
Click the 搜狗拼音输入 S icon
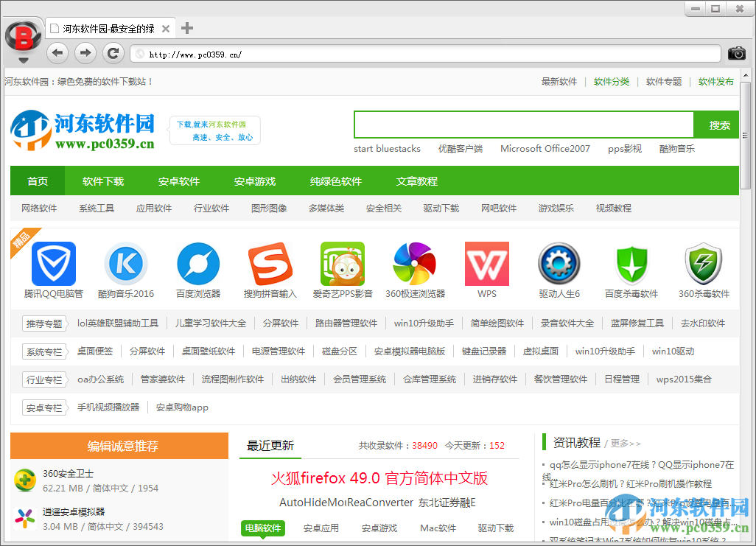coord(270,264)
